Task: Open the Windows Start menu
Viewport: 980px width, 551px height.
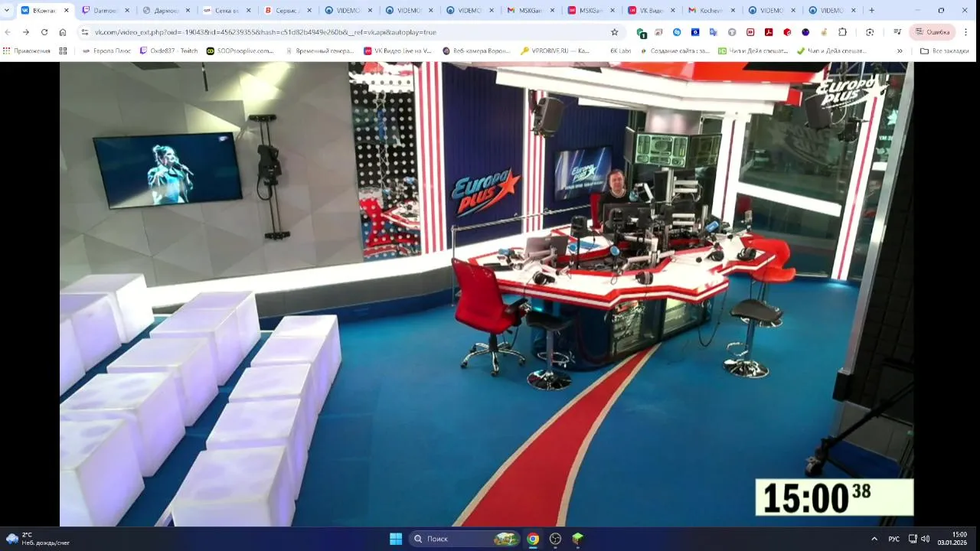Action: (396, 539)
